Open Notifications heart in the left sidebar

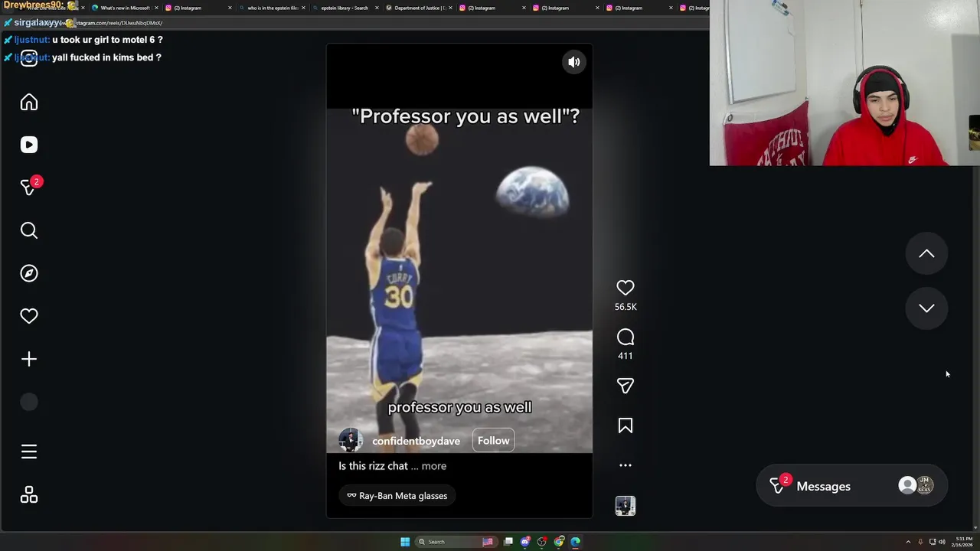29,316
